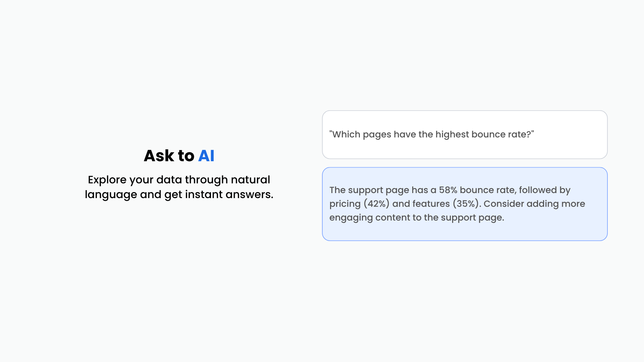Click the "(42%)" pricing figure
This screenshot has height=362, width=644.
coord(376,204)
